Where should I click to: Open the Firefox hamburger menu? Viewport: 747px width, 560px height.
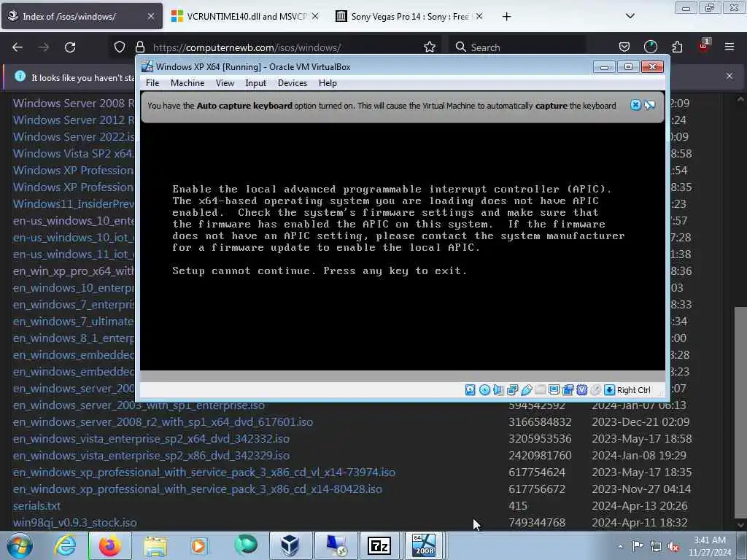coord(729,47)
